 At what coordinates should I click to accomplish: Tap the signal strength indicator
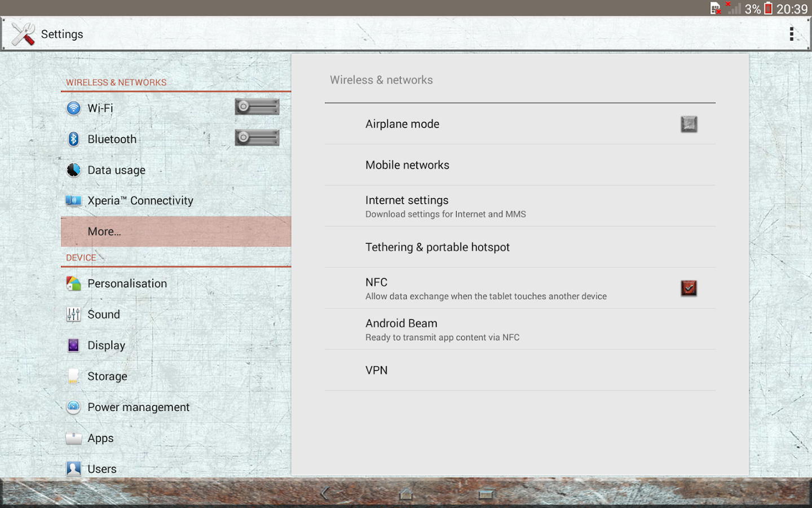734,8
